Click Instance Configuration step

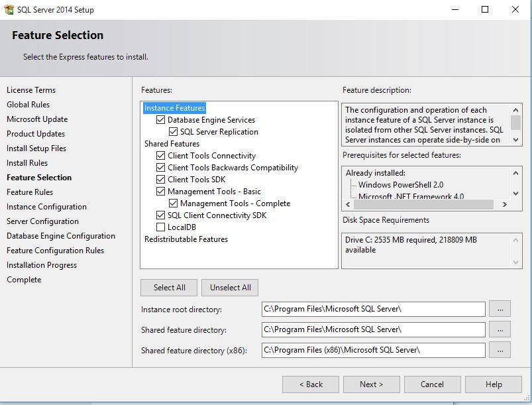tap(46, 207)
